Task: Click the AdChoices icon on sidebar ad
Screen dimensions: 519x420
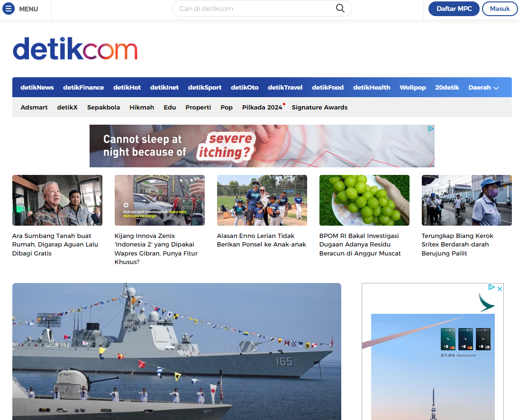Action: 492,287
